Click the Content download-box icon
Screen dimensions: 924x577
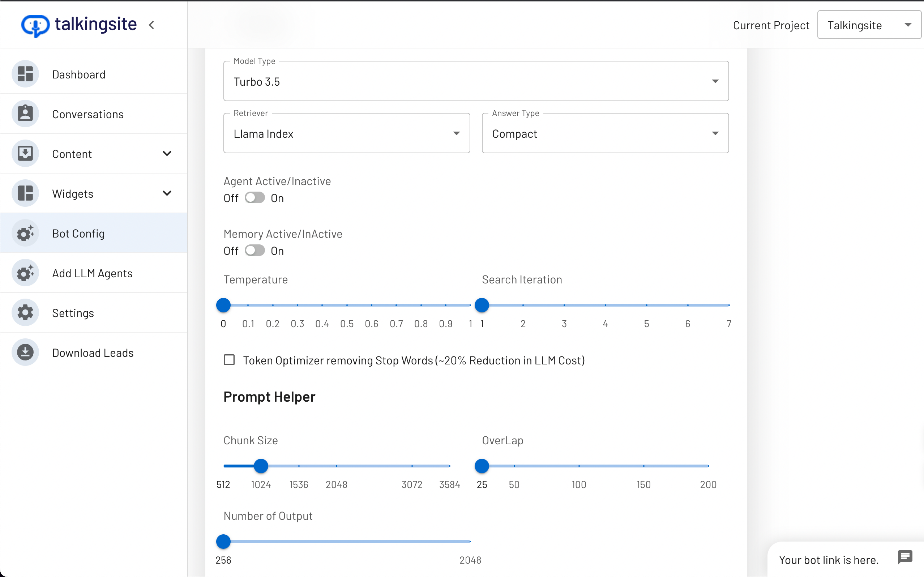click(x=25, y=153)
